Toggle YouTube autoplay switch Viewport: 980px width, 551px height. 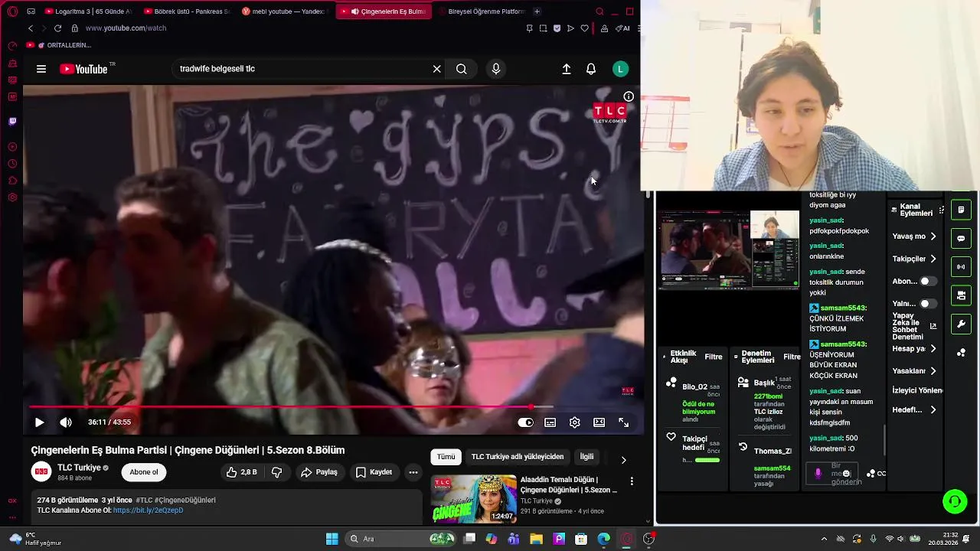click(x=525, y=422)
